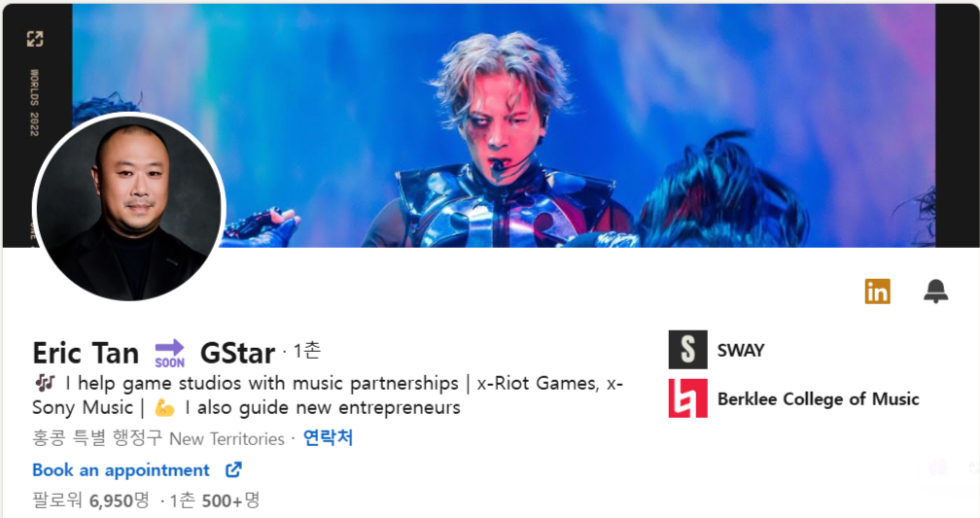Click the flexed arm emoji in the headline
980x518 pixels.
pos(164,408)
